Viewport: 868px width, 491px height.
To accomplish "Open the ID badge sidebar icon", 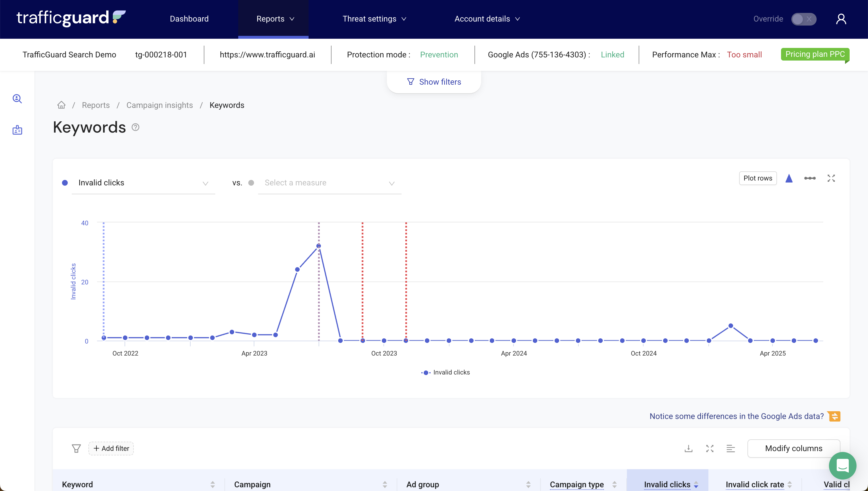I will pyautogui.click(x=17, y=130).
